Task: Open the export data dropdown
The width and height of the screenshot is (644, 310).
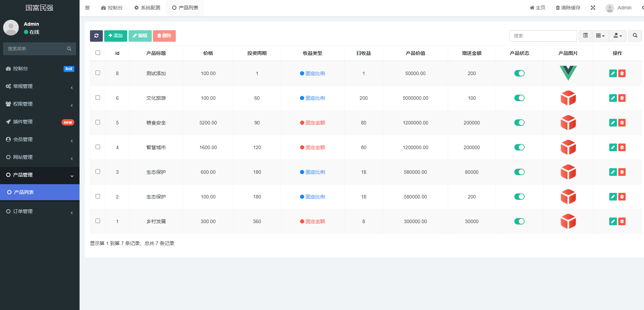Action: tap(618, 36)
